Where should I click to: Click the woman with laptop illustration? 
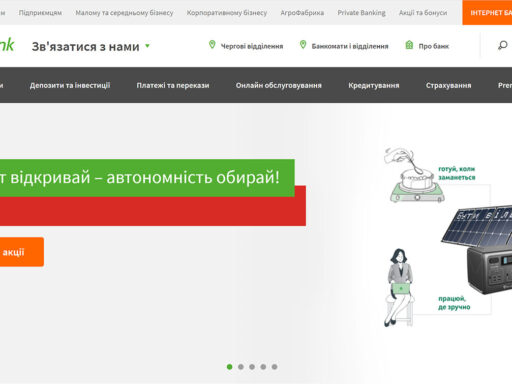(x=400, y=287)
